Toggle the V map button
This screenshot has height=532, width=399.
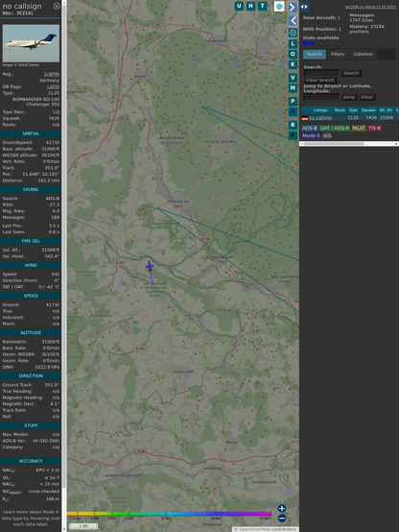pyautogui.click(x=293, y=78)
